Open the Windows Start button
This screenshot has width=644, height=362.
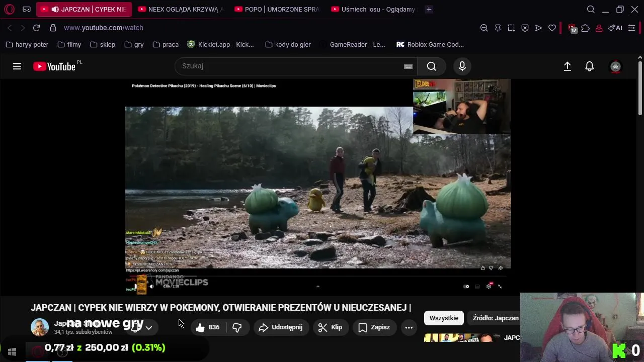point(12,352)
